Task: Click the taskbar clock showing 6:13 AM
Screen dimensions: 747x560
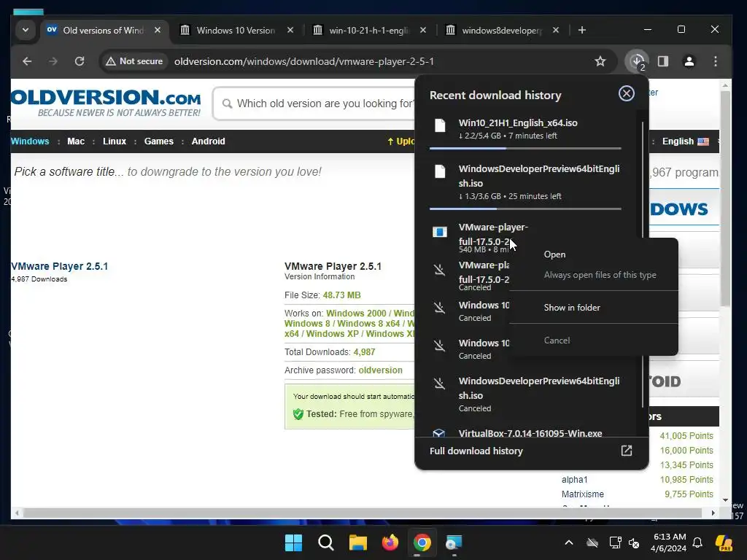Action: tap(668, 542)
